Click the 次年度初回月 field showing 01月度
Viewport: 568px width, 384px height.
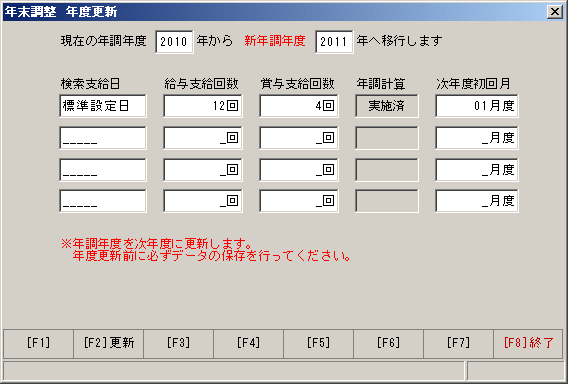click(x=477, y=106)
